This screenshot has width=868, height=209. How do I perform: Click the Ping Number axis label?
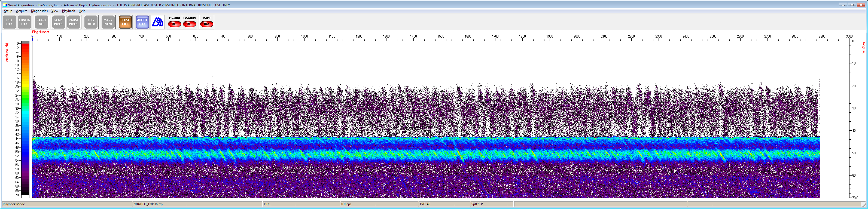[40, 32]
